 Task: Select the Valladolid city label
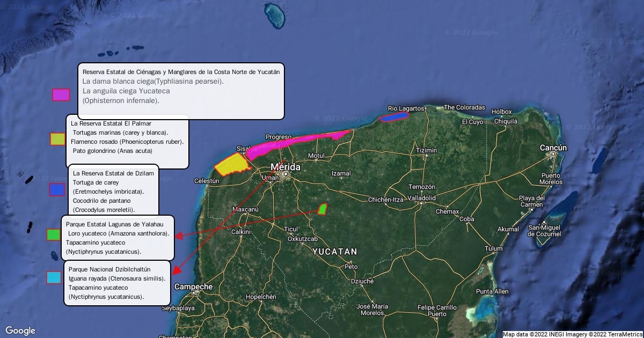[x=421, y=198]
